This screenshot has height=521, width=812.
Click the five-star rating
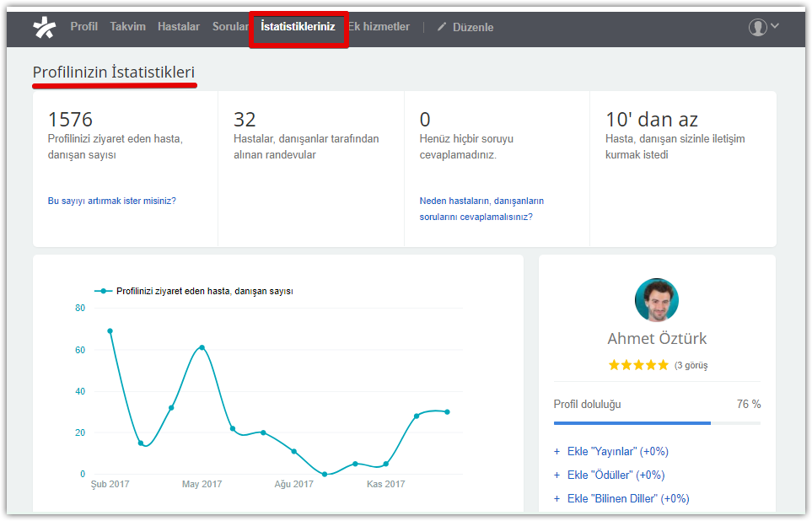(638, 365)
